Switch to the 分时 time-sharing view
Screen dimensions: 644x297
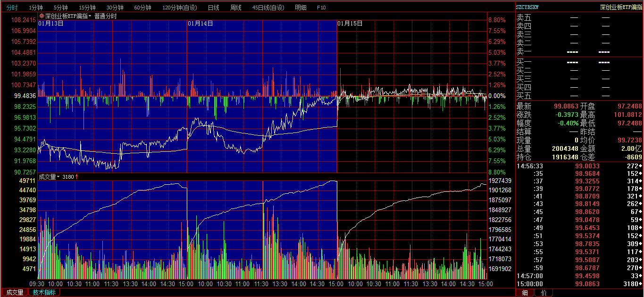[12, 8]
